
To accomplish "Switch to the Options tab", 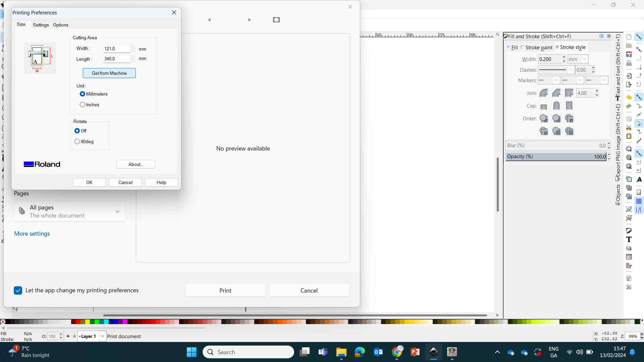I will [x=61, y=25].
